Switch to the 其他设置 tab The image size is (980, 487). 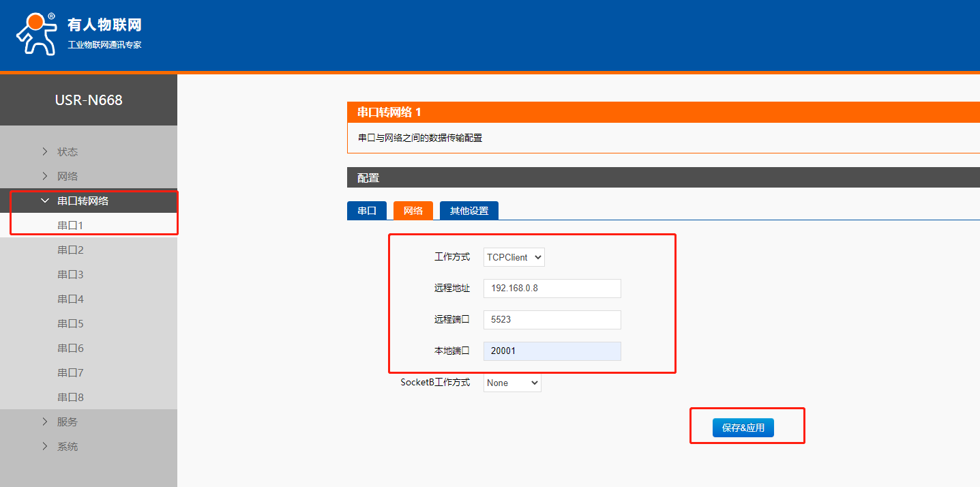click(x=469, y=211)
